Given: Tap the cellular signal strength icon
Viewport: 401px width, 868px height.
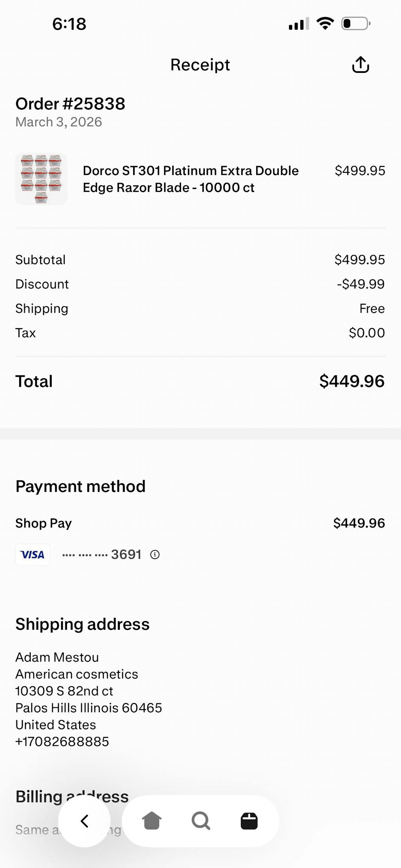Looking at the screenshot, I should [x=299, y=24].
